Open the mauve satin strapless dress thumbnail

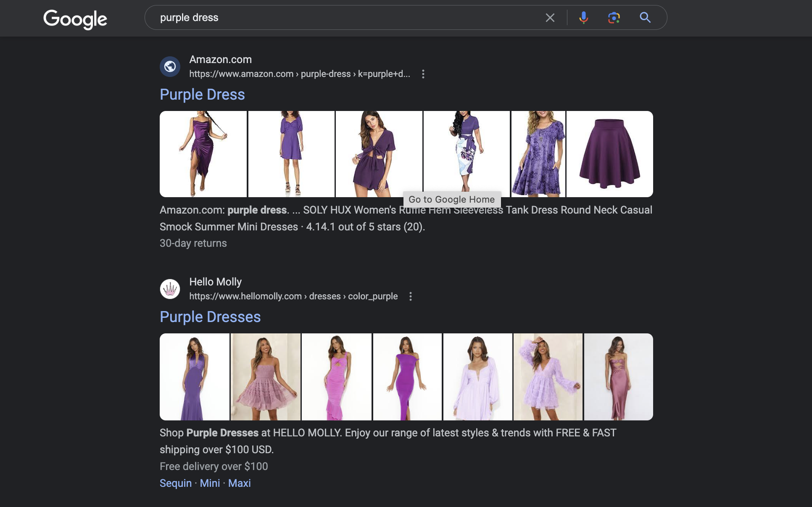(x=619, y=377)
